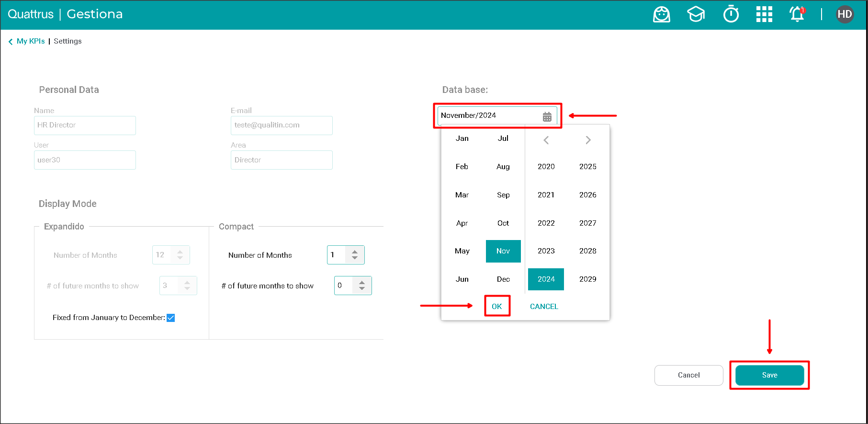Open the graduation cap training icon

point(696,14)
